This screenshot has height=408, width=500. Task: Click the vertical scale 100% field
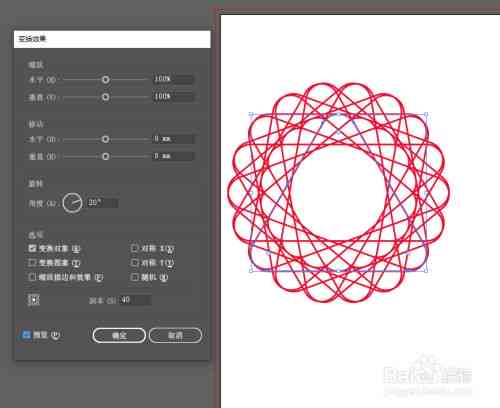tap(173, 97)
